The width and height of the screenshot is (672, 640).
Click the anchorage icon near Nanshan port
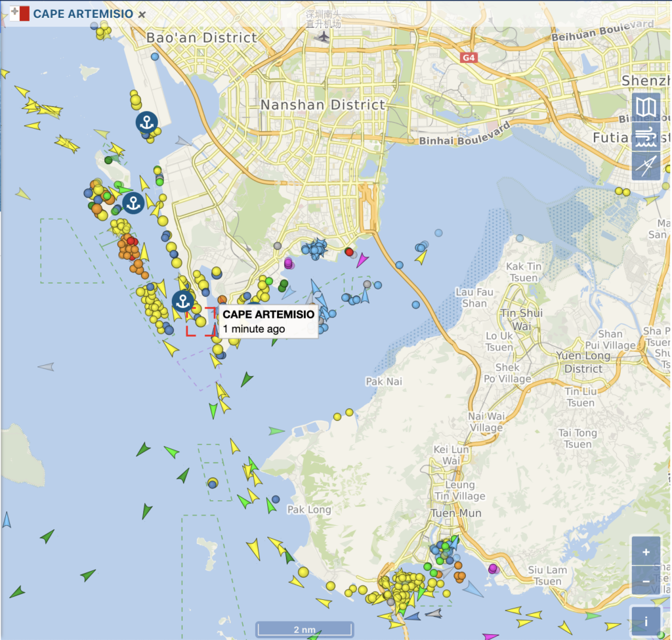point(147,121)
